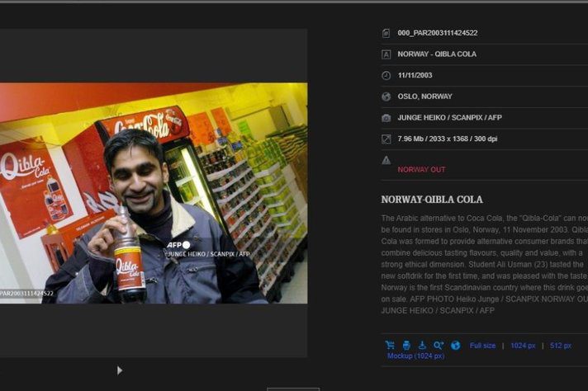
Task: Click the Qibla Cola photo preview
Action: click(x=154, y=193)
